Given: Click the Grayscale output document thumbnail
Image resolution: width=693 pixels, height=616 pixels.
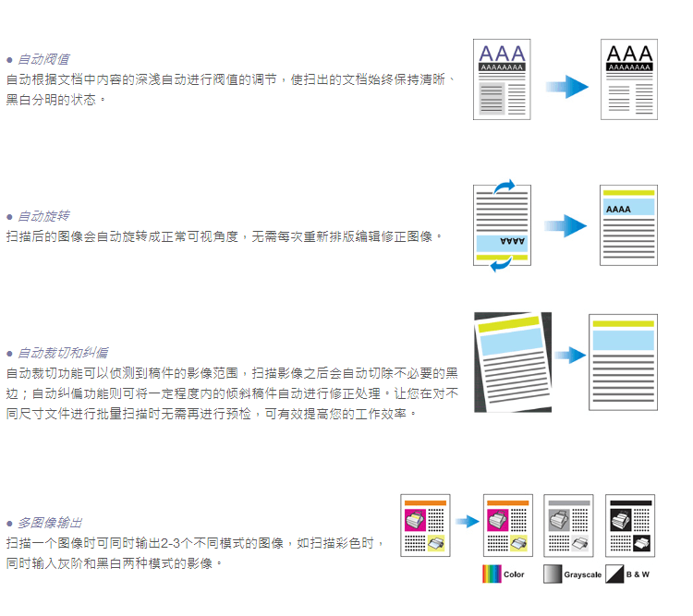Looking at the screenshot, I should coord(568,525).
